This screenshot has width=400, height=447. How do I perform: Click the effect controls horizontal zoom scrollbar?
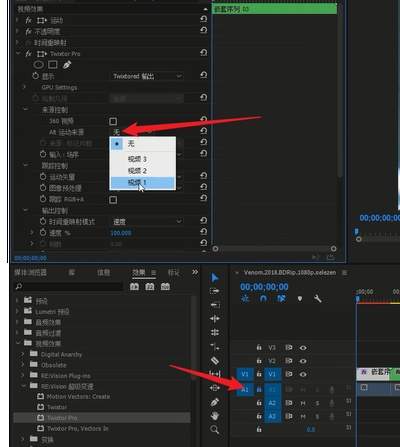click(274, 249)
